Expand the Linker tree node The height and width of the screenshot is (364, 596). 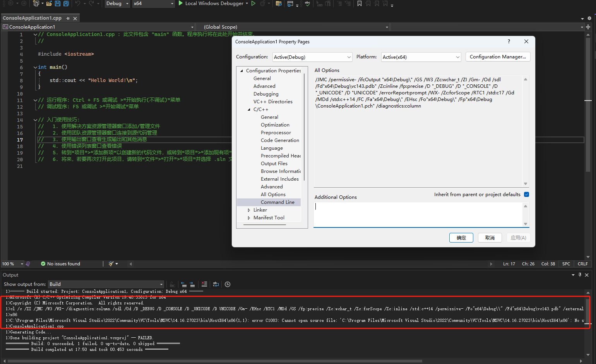249,210
